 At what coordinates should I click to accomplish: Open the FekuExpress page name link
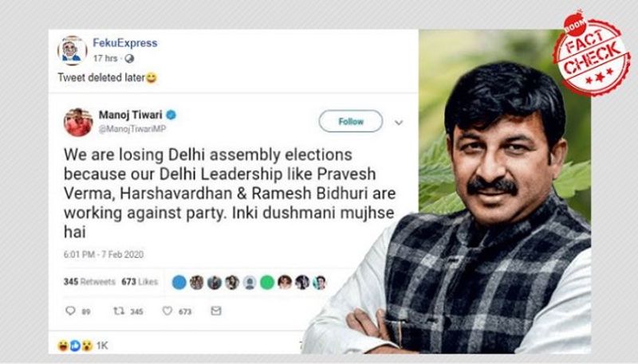coord(125,43)
